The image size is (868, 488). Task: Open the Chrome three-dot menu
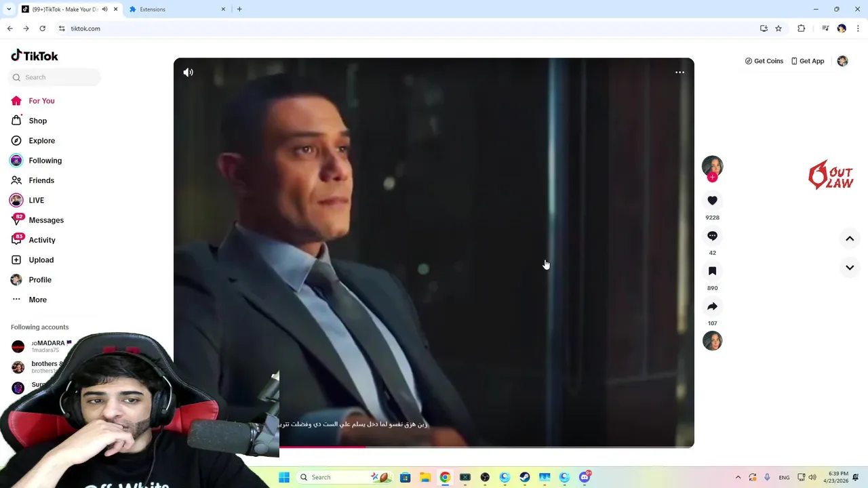858,28
